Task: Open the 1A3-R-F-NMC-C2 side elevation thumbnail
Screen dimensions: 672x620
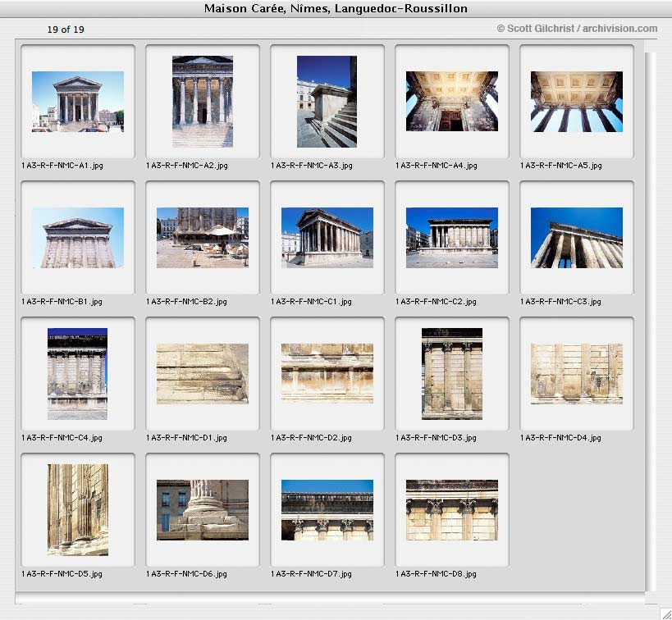Action: click(x=452, y=238)
